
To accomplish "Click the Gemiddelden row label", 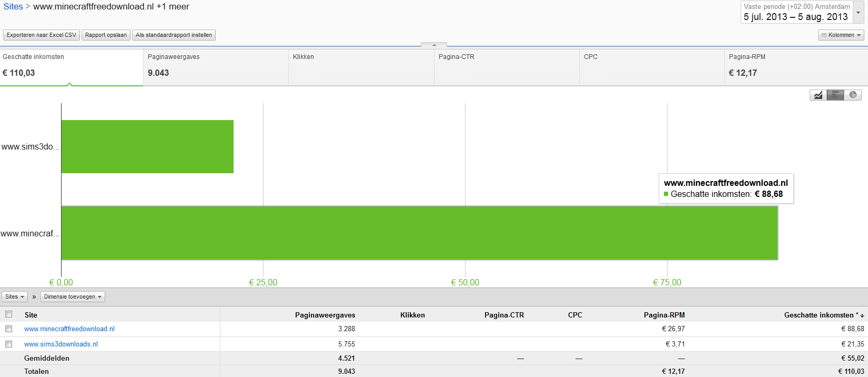I will pos(47,358).
